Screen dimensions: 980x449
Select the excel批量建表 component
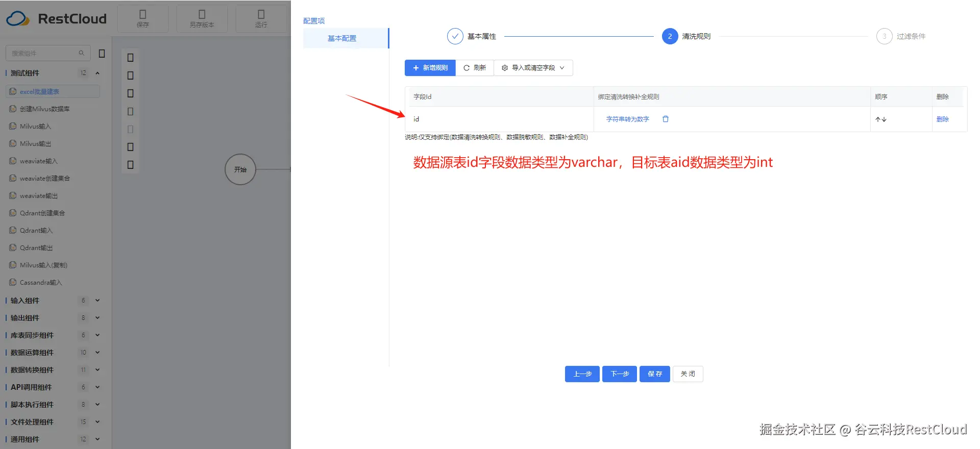[x=53, y=91]
